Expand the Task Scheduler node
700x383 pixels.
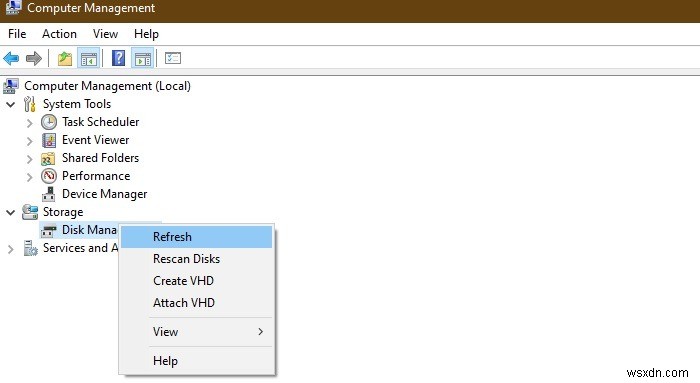29,123
